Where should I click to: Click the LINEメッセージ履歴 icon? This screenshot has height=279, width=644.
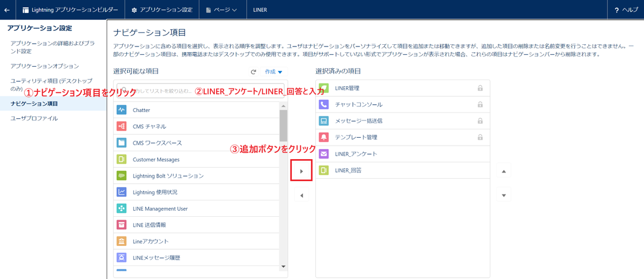pyautogui.click(x=122, y=258)
